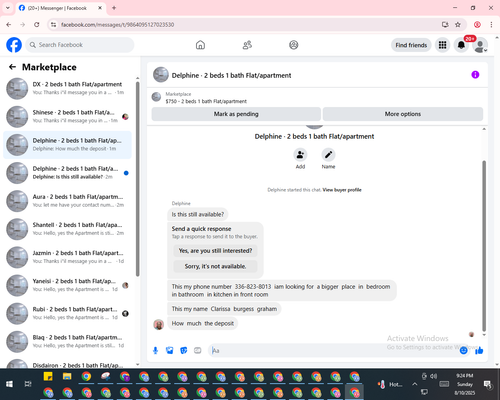The image size is (500, 400).
Task: Click Find friends button
Action: click(x=411, y=45)
